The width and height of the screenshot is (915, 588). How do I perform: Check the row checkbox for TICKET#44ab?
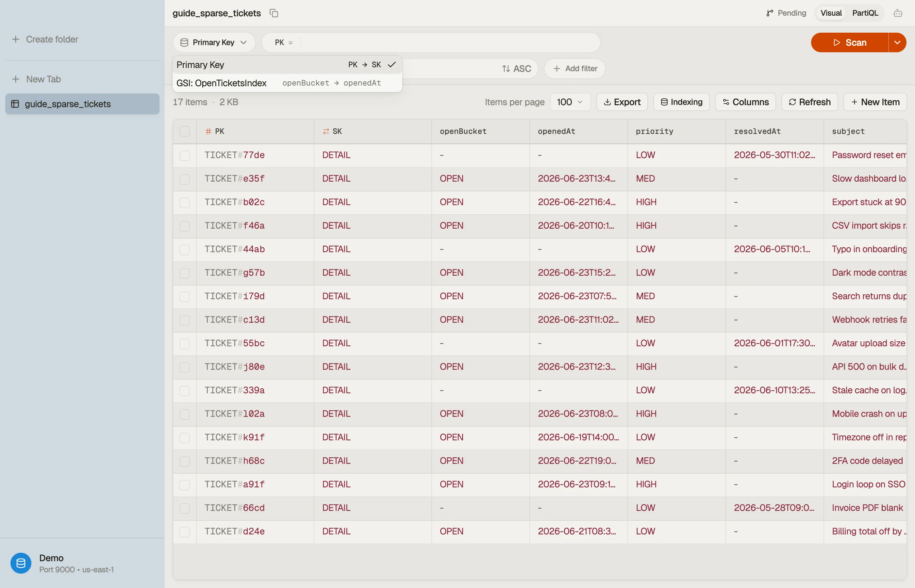click(x=184, y=249)
